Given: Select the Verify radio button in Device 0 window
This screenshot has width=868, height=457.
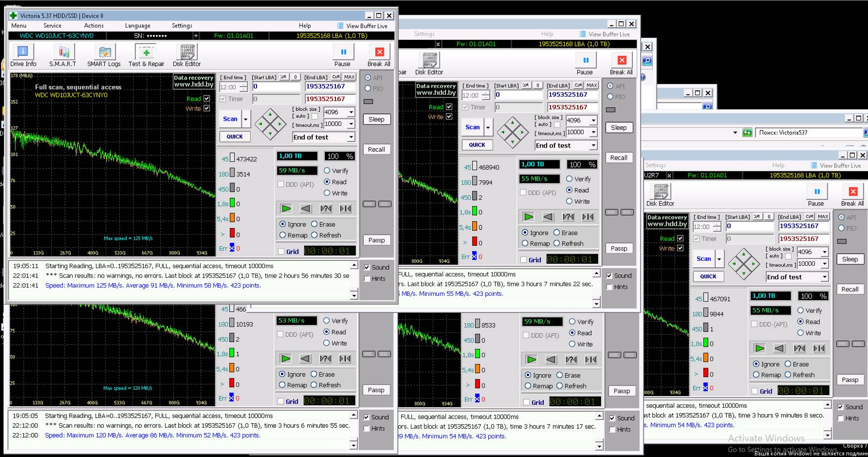Looking at the screenshot, I should (327, 171).
